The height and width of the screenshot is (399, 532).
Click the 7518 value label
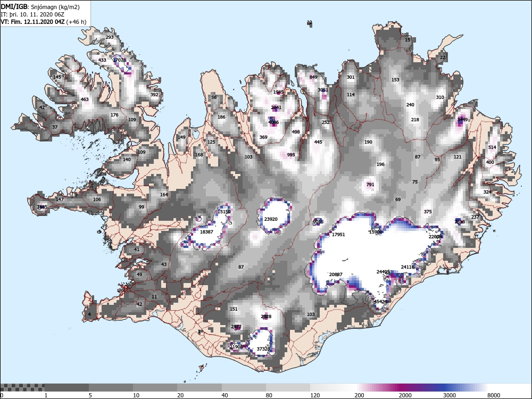(460, 222)
